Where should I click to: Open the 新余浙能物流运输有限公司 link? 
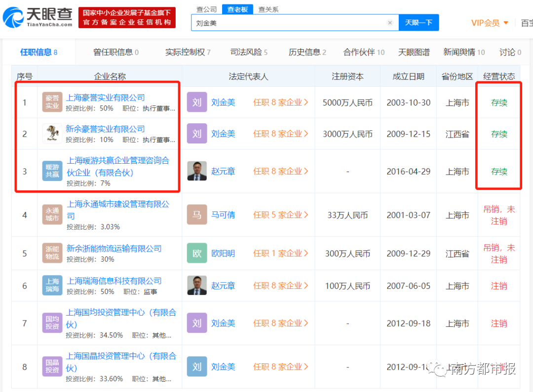114,249
